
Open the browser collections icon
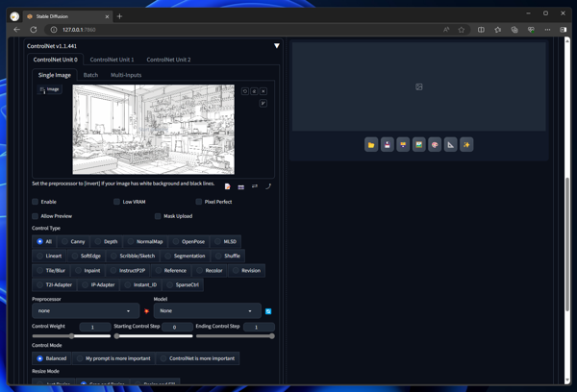(x=514, y=30)
